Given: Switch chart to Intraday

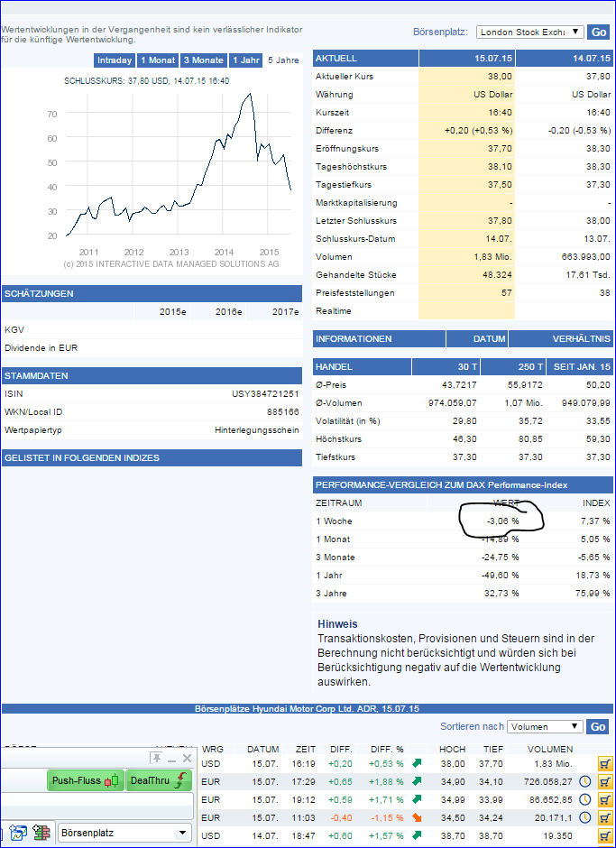Looking at the screenshot, I should [x=115, y=60].
